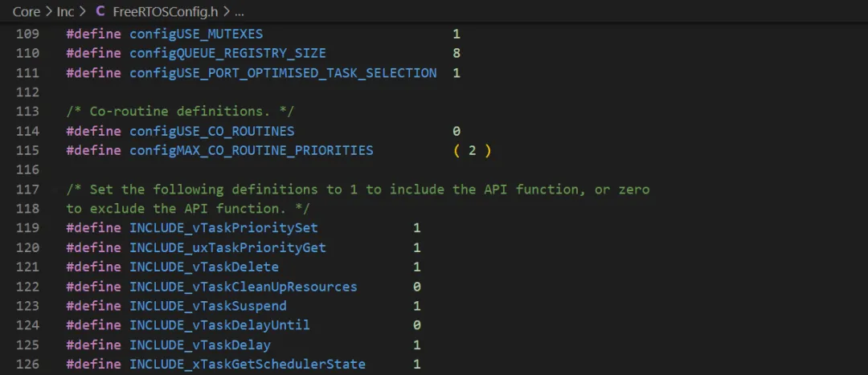Click the FreeRTOSConfig.h breadcrumb item

click(x=164, y=11)
